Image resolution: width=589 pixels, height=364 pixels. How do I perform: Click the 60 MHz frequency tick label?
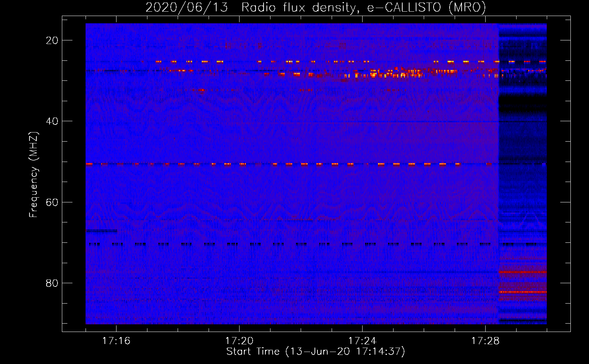tap(52, 202)
